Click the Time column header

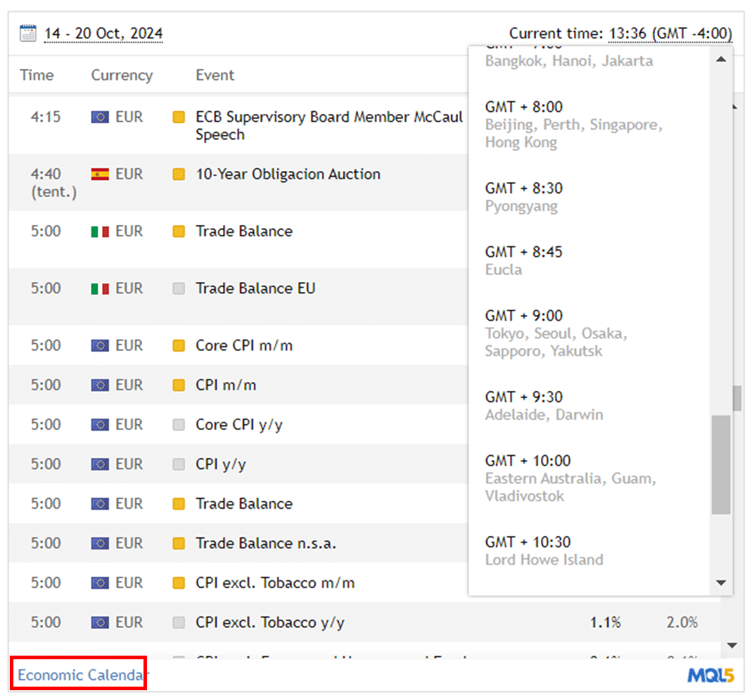(37, 75)
